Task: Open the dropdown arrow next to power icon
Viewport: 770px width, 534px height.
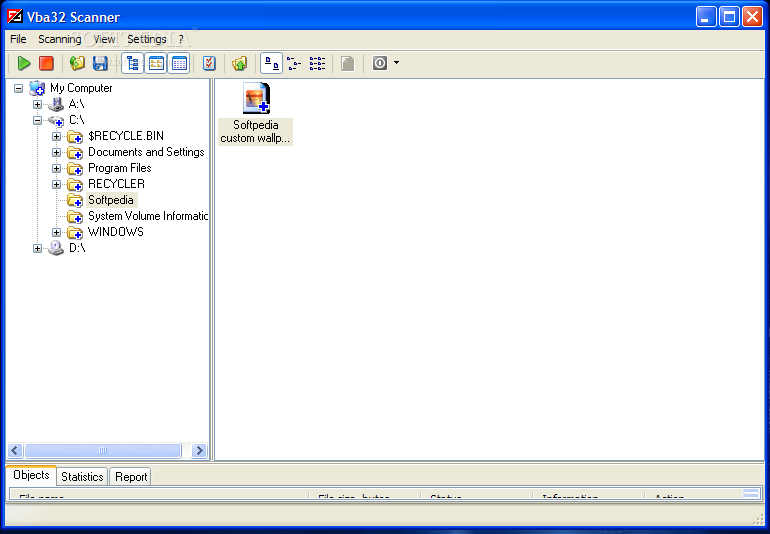Action: click(x=396, y=63)
